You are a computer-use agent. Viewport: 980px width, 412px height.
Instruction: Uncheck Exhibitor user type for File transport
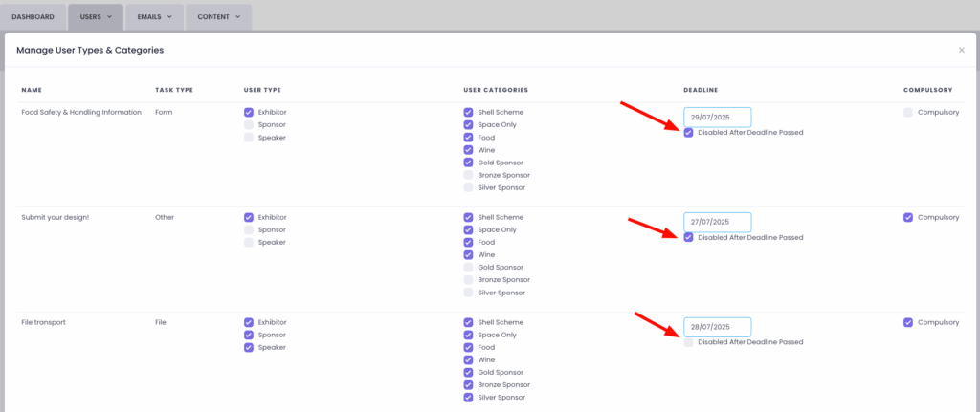249,323
